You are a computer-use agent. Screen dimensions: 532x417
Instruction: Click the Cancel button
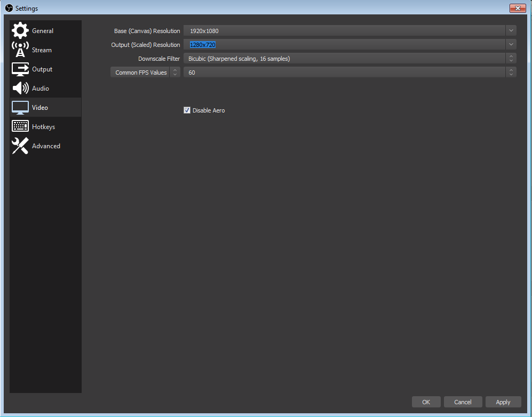(463, 402)
